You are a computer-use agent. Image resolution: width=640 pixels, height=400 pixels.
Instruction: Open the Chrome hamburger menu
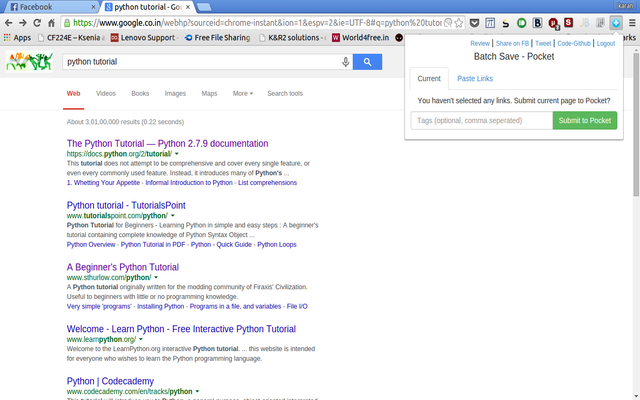(x=632, y=23)
